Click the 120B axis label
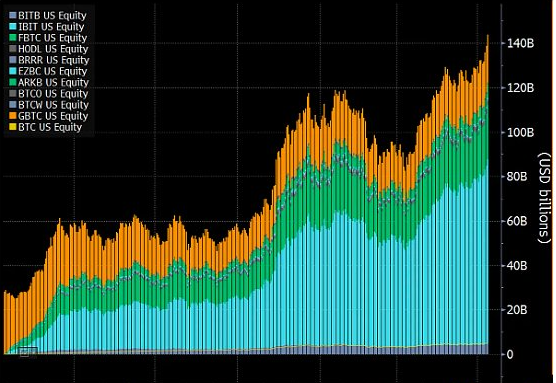 point(521,88)
